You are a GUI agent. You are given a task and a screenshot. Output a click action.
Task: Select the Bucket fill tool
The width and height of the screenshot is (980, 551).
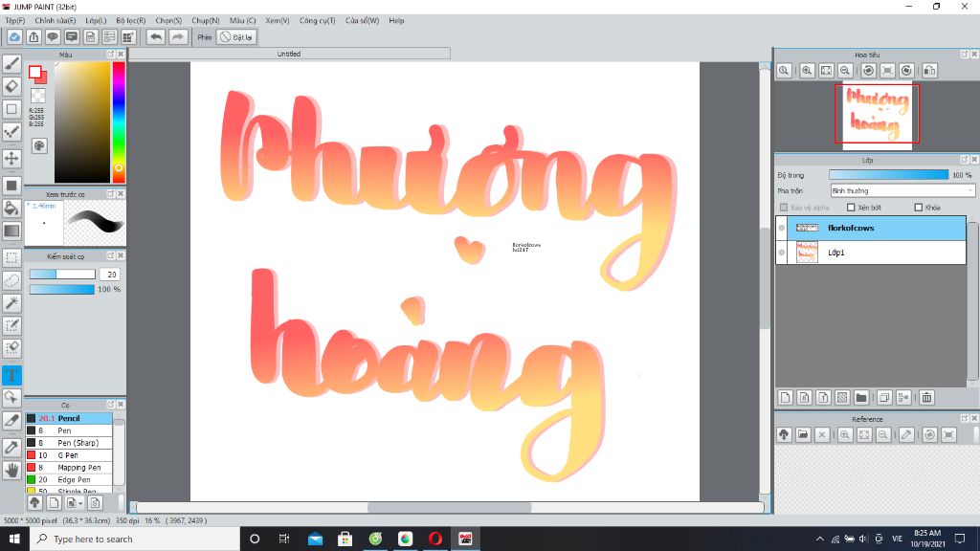pyautogui.click(x=11, y=208)
